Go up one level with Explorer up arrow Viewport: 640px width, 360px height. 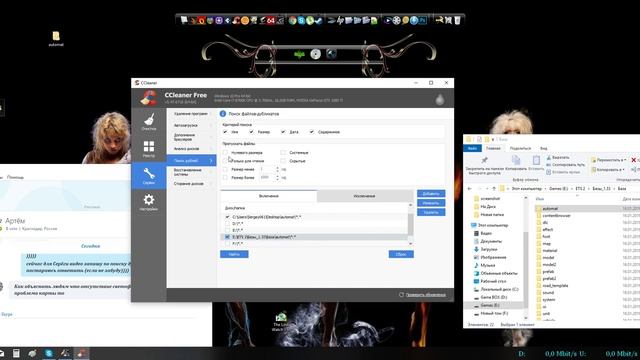(x=494, y=189)
